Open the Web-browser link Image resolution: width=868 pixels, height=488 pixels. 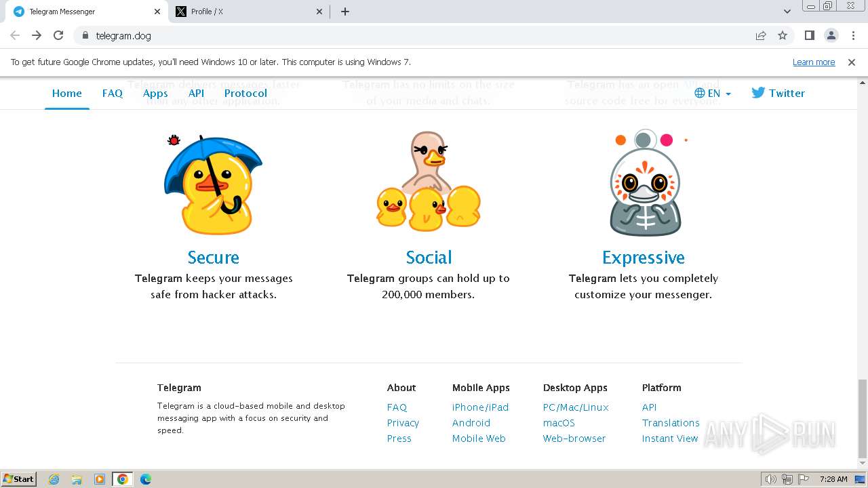(x=574, y=439)
